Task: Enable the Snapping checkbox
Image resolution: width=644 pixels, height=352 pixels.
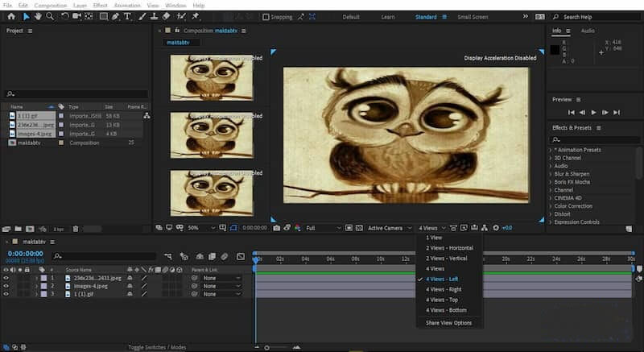Action: click(265, 17)
